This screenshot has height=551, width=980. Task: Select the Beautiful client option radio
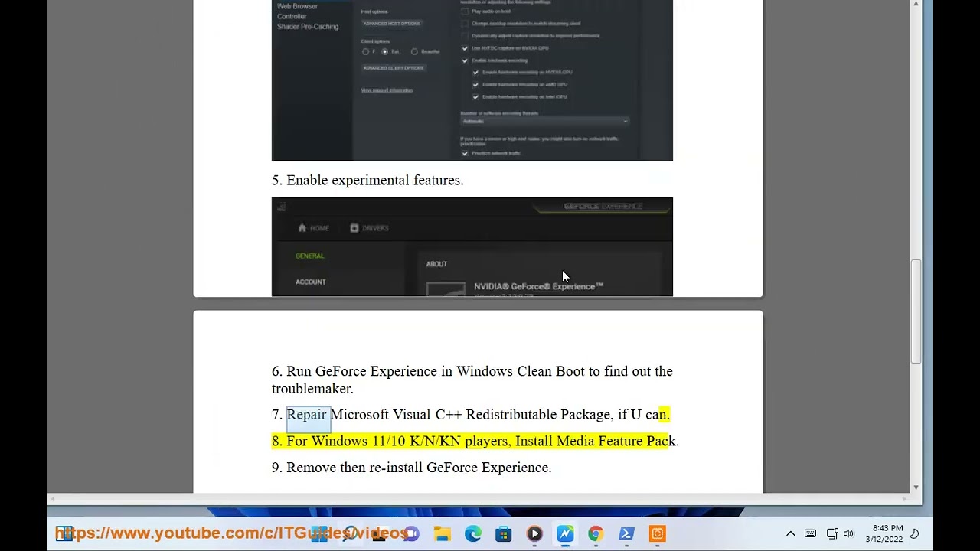(414, 52)
